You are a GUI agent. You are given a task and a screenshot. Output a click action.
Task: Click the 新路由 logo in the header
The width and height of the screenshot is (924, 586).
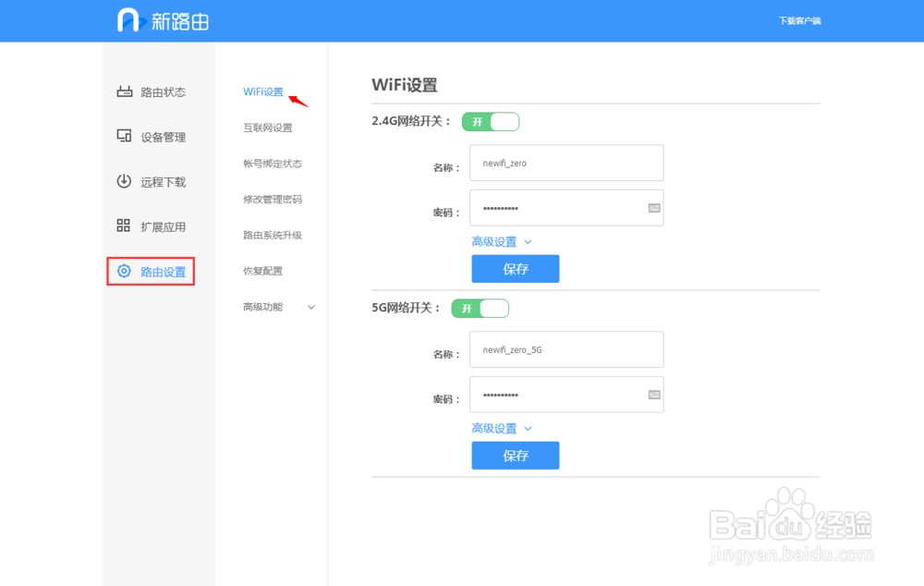[x=162, y=19]
